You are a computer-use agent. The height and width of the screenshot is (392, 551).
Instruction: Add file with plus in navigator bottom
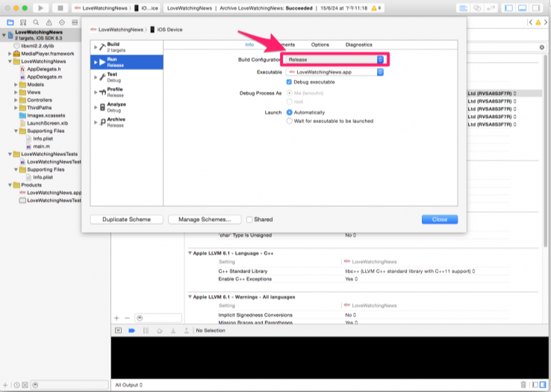(5, 385)
